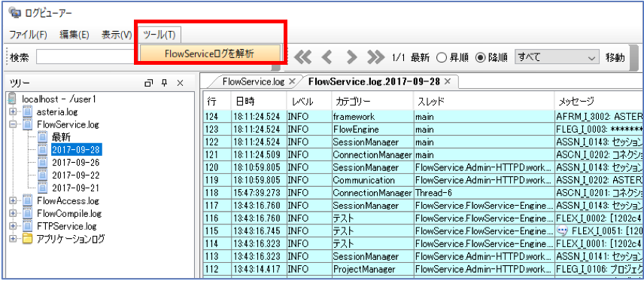Viewport: 644px width, 281px height.
Task: Sort by レベル column header
Action: click(x=309, y=101)
